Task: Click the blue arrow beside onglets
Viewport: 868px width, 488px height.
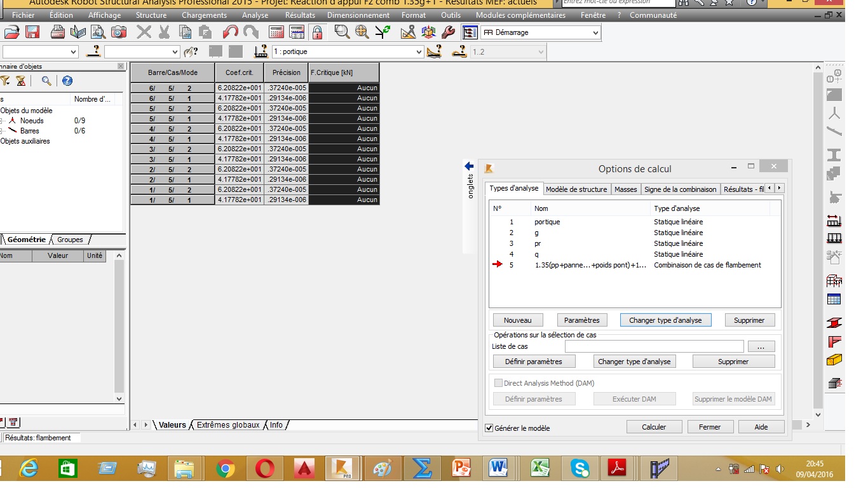Action: click(x=470, y=166)
